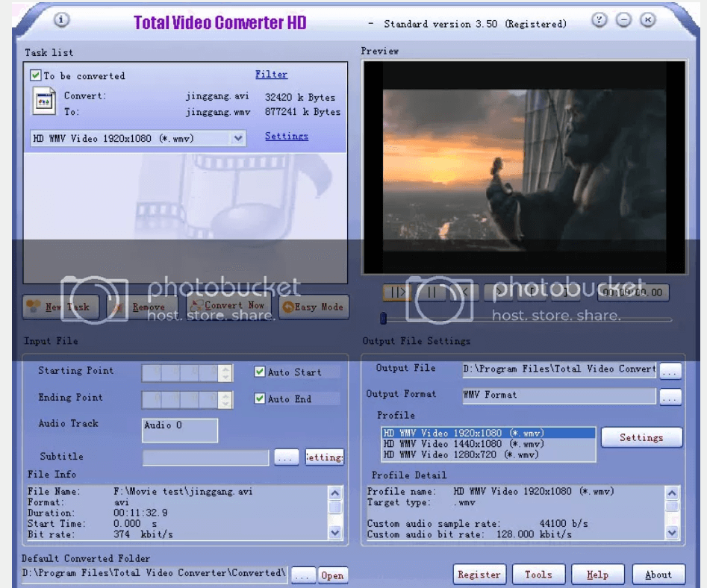Click Convert Now to begin converting

click(x=229, y=307)
